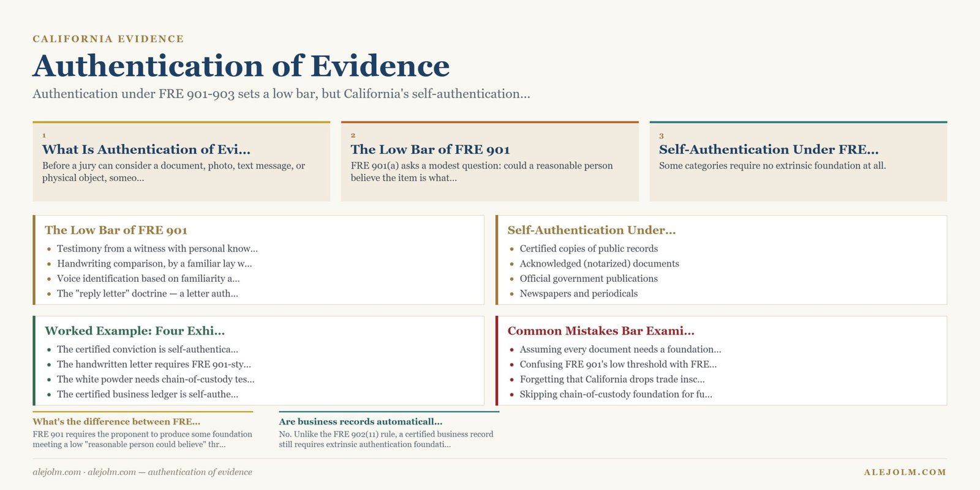Viewport: 980px width, 490px height.
Task: Click 'Assuming every document needs a foundation...'
Action: 620,349
